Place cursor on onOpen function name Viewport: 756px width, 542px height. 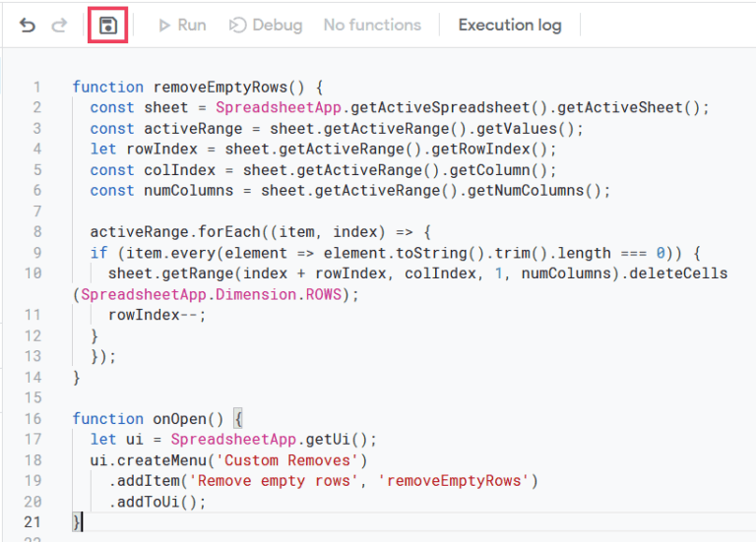point(180,419)
